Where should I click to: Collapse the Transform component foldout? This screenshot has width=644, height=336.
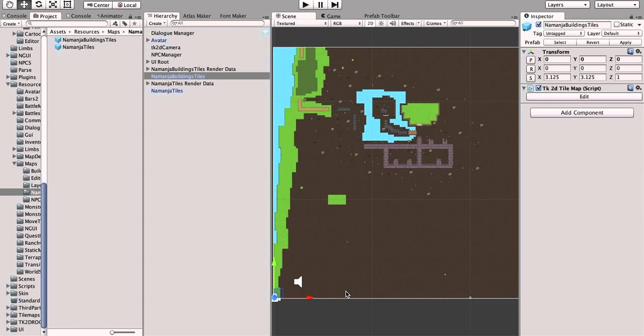tap(524, 52)
